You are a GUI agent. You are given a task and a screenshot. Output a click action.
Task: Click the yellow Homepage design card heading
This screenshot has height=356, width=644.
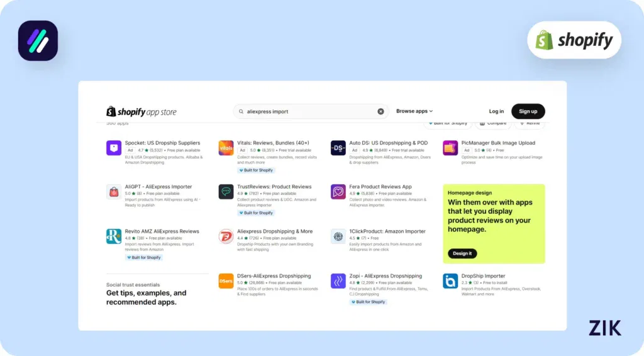[x=490, y=216]
